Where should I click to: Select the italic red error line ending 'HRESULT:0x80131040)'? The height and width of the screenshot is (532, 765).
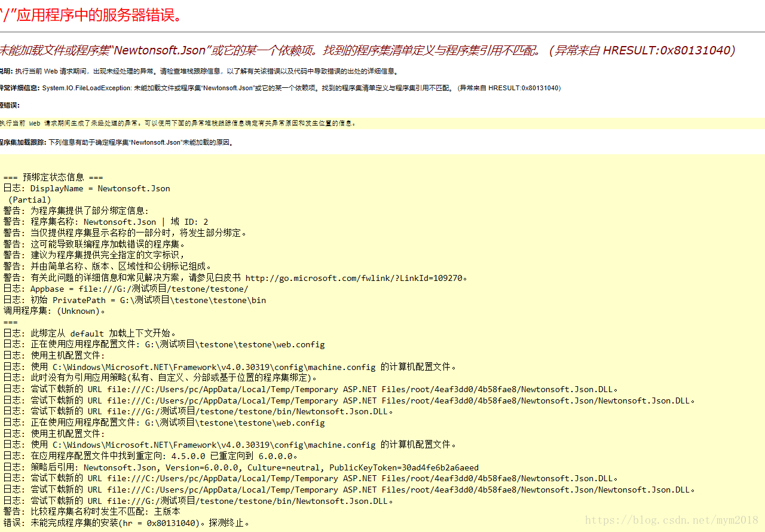click(368, 51)
